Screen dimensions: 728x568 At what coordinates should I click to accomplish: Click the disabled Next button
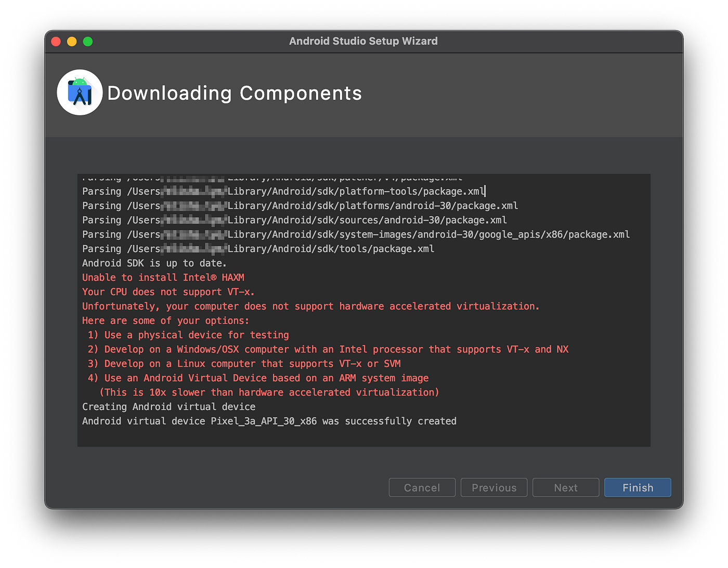click(x=566, y=487)
